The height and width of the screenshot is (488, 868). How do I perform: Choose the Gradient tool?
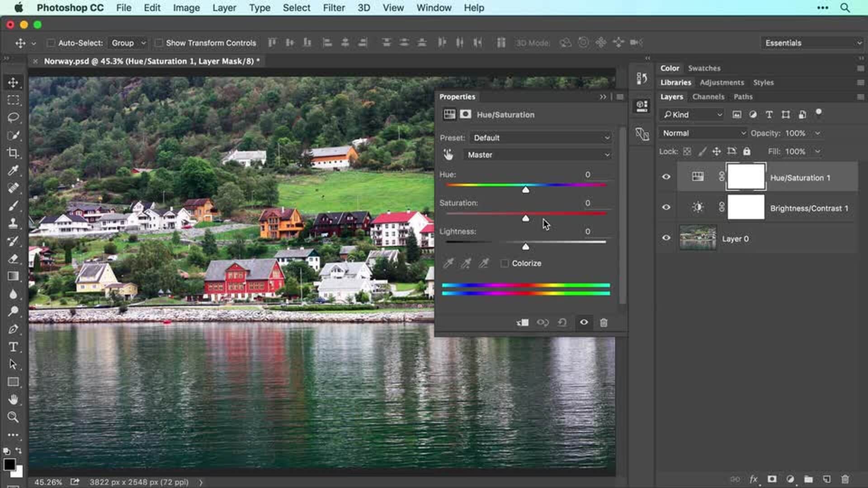(x=13, y=276)
